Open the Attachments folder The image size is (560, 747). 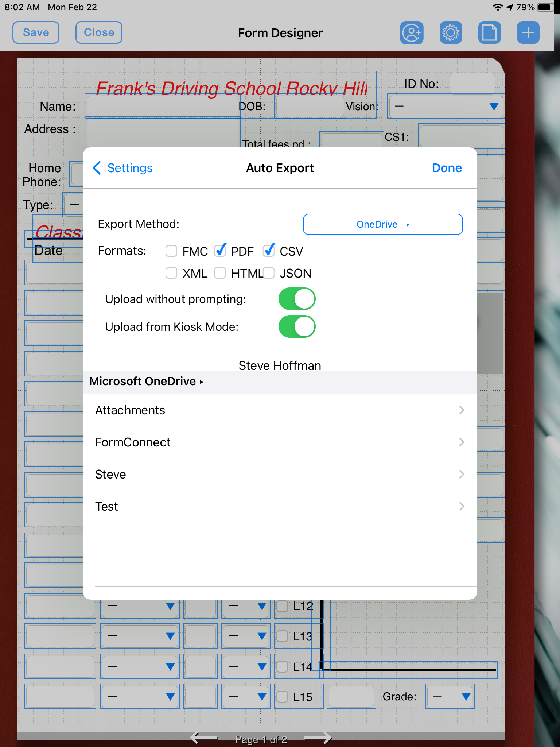tap(280, 410)
